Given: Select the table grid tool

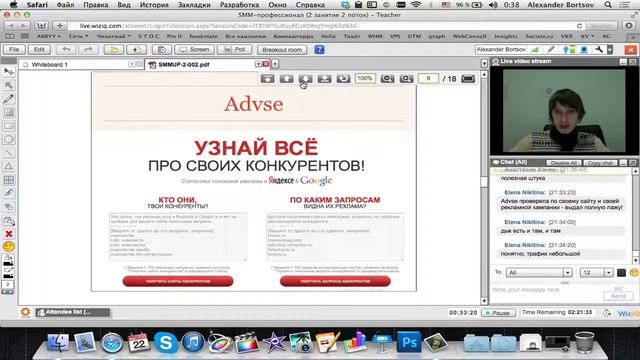Looking at the screenshot, I should click(x=9, y=180).
